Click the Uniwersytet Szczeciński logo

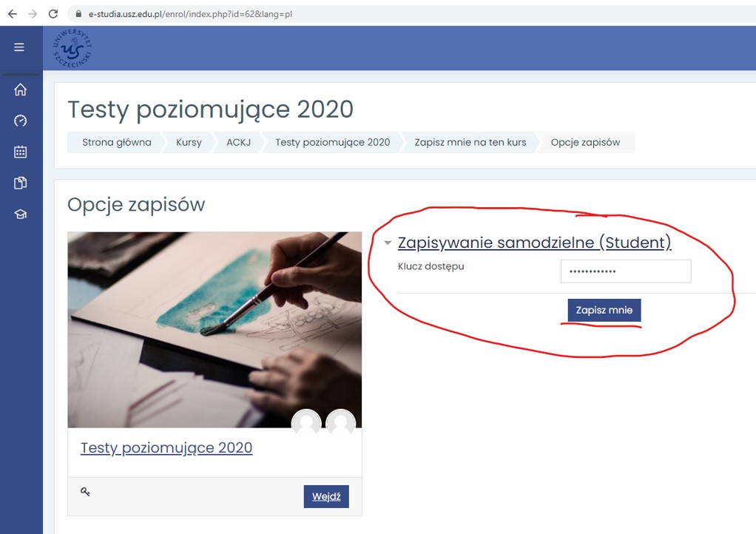tap(72, 48)
